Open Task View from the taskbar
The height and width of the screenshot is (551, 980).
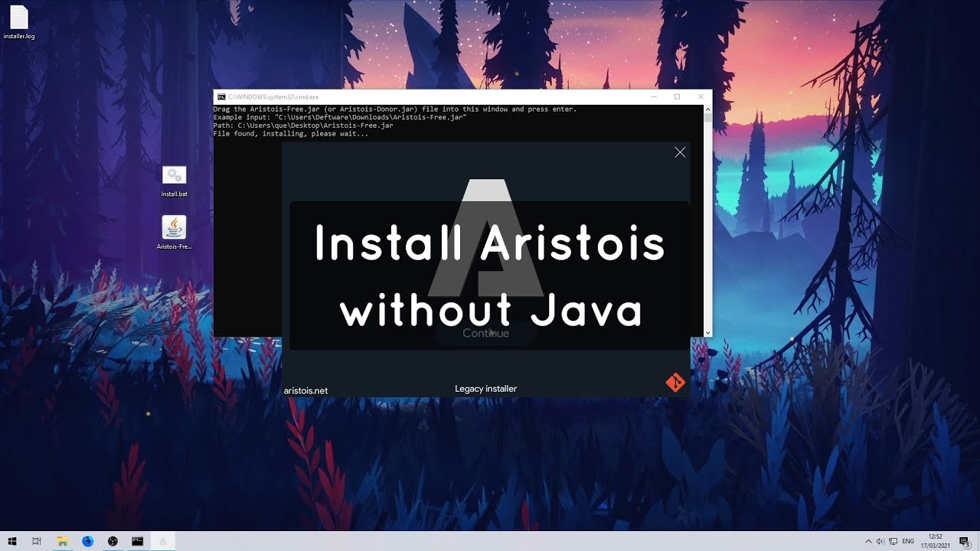[37, 541]
